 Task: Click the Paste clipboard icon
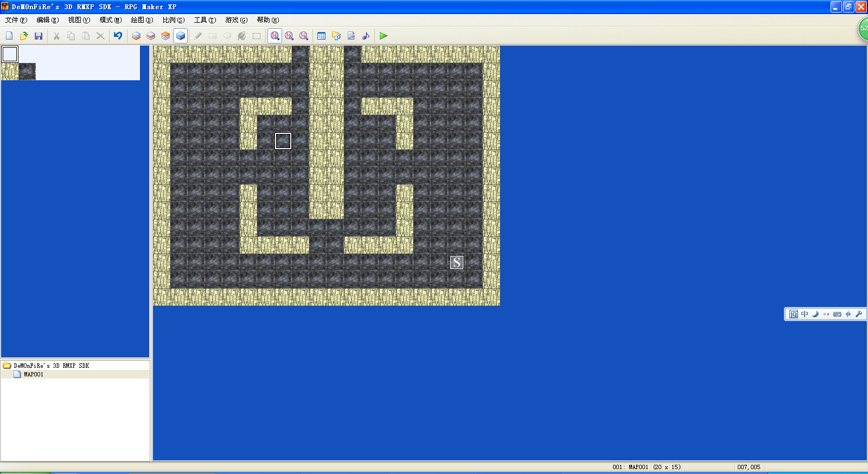pos(86,36)
